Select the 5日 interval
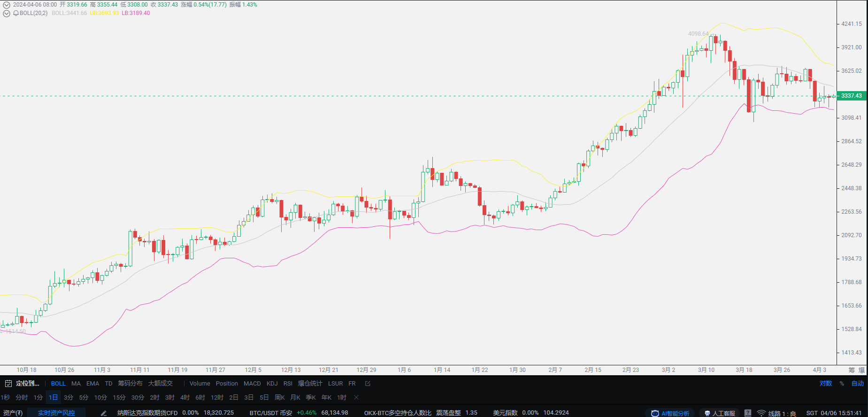 pos(264,397)
